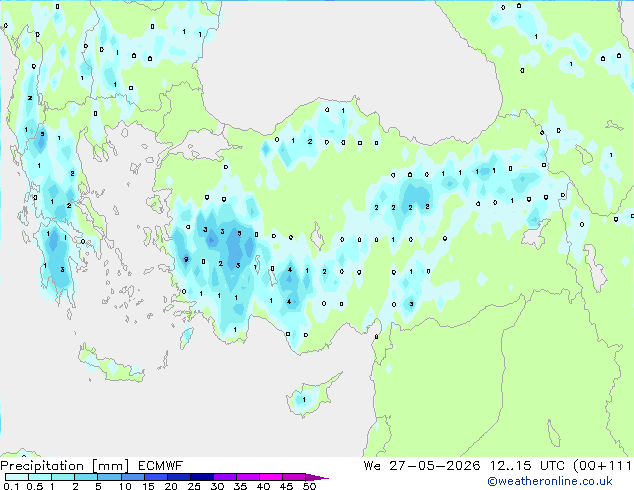The width and height of the screenshot is (634, 490).
Task: Click the 2–5 mm legend color swatch
Action: [86, 477]
